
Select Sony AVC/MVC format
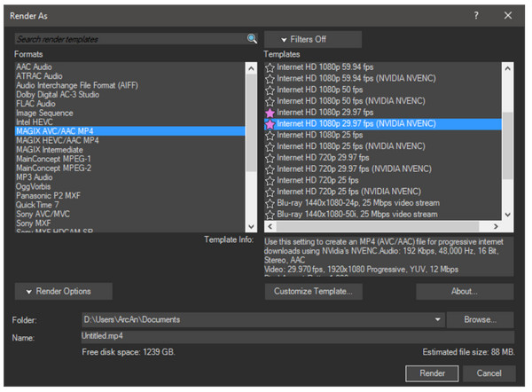click(x=130, y=214)
